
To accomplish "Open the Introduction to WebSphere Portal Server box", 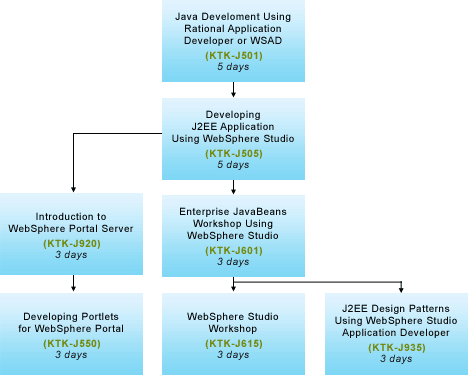I will pos(71,234).
